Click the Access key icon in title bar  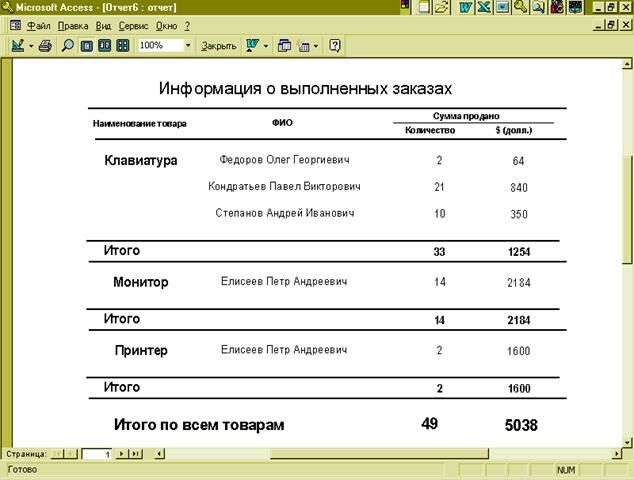[x=7, y=7]
